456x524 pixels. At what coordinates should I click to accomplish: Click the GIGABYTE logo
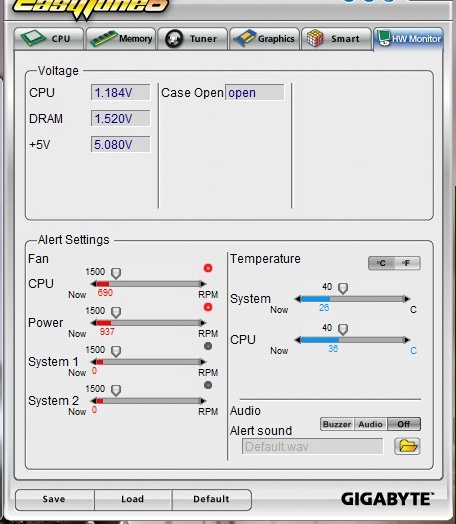pos(388,500)
